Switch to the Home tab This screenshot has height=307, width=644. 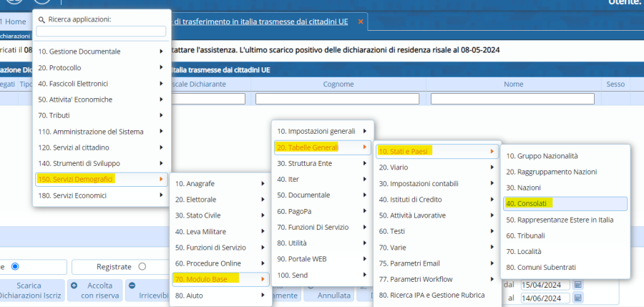15,21
